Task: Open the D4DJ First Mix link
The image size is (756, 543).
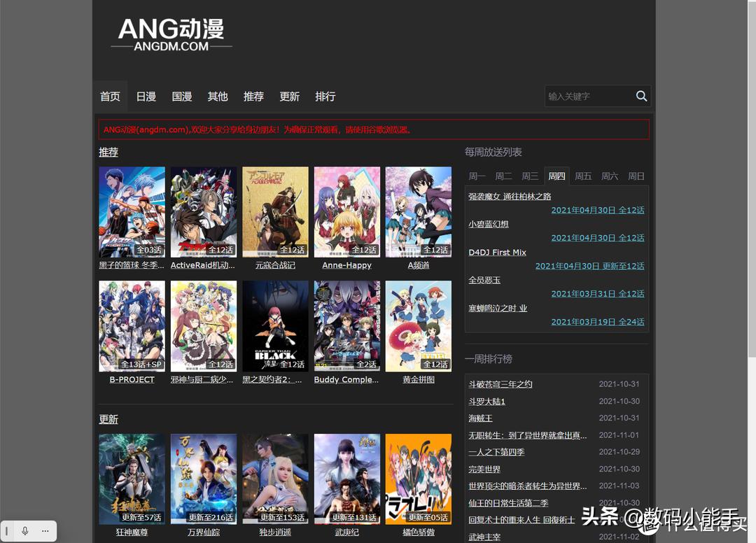Action: tap(497, 252)
